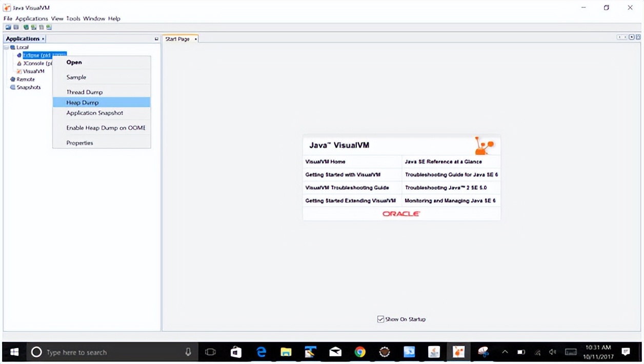Open the File menu
The height and width of the screenshot is (364, 644).
coord(8,18)
